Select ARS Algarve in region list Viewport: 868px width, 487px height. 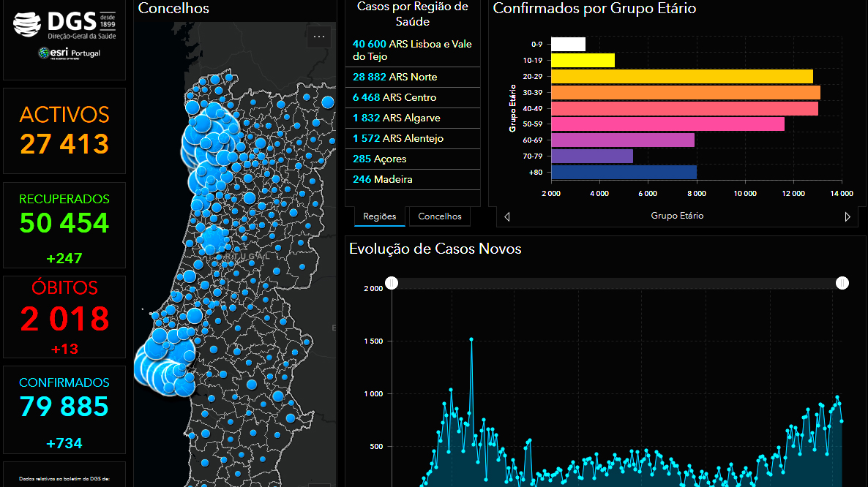pos(413,118)
